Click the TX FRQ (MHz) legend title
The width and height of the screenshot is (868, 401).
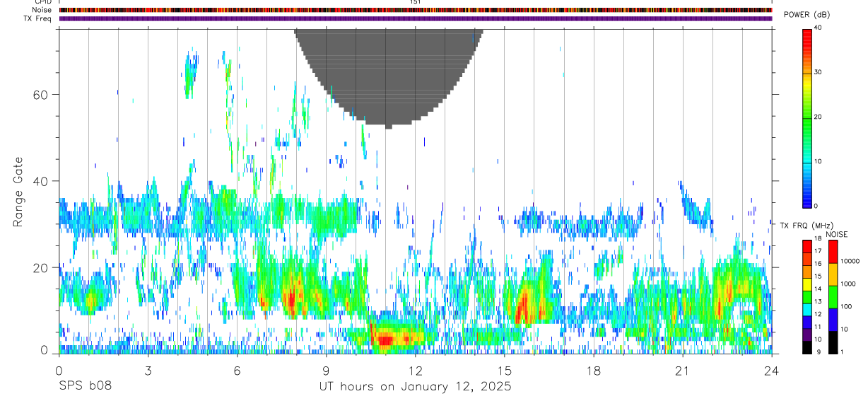click(x=805, y=225)
